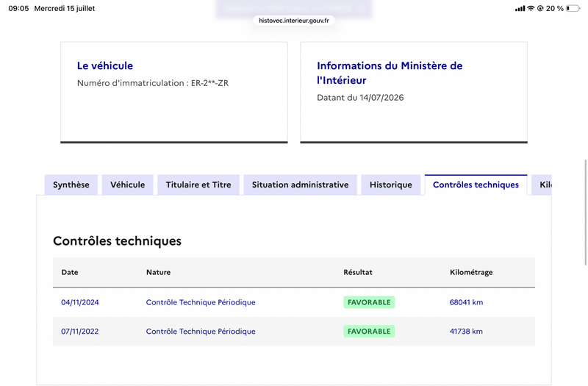Switch to the Véhicule tab
The image size is (588, 386).
pyautogui.click(x=127, y=185)
